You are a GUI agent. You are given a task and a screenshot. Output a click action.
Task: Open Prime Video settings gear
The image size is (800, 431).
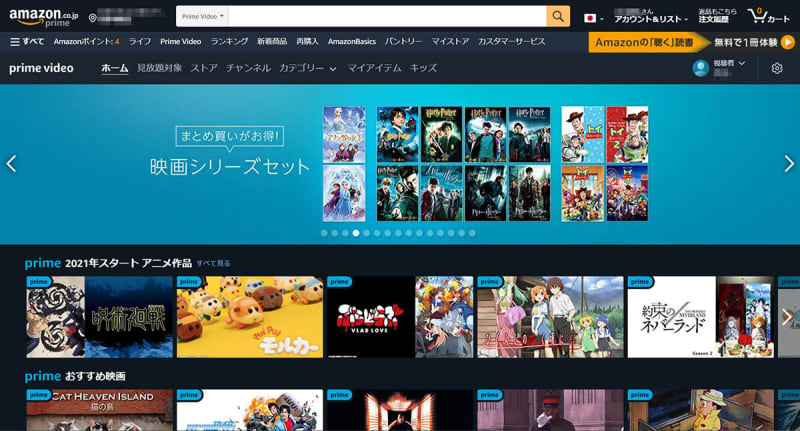click(x=777, y=68)
